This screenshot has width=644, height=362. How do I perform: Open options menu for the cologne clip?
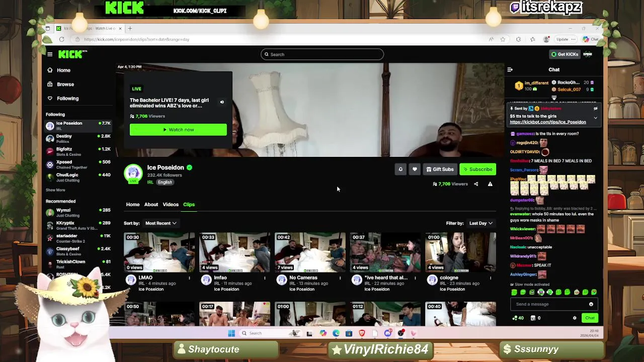tap(491, 278)
